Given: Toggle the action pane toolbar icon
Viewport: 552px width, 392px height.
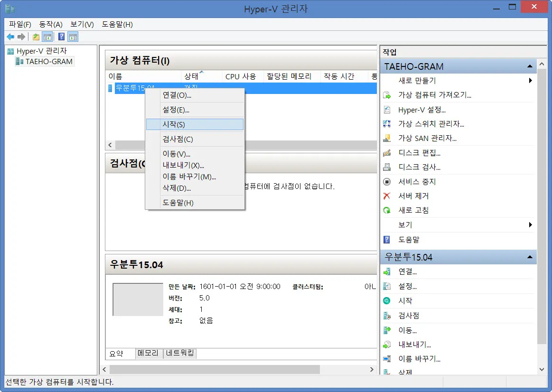Looking at the screenshot, I should coord(73,37).
